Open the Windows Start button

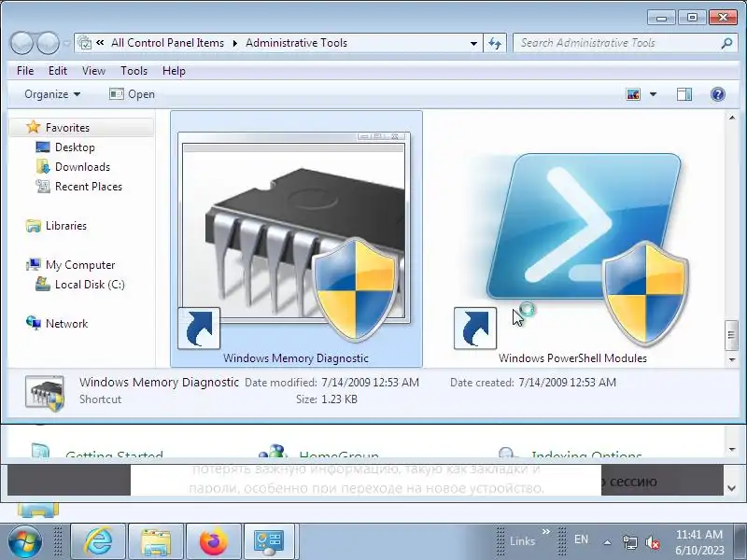[x=25, y=541]
